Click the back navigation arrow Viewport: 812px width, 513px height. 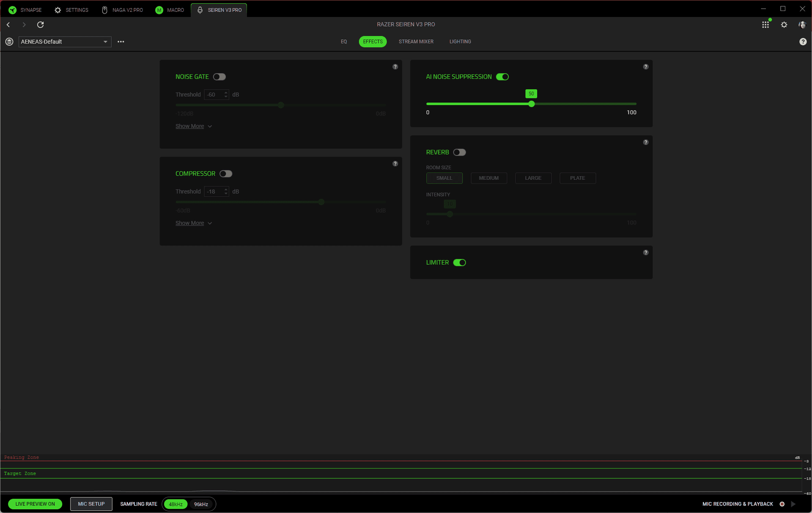pos(8,25)
